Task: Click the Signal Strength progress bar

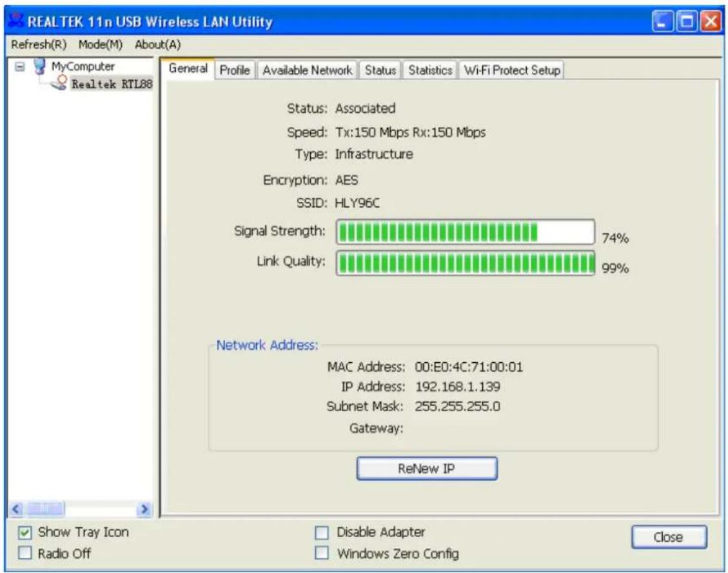Action: (465, 232)
